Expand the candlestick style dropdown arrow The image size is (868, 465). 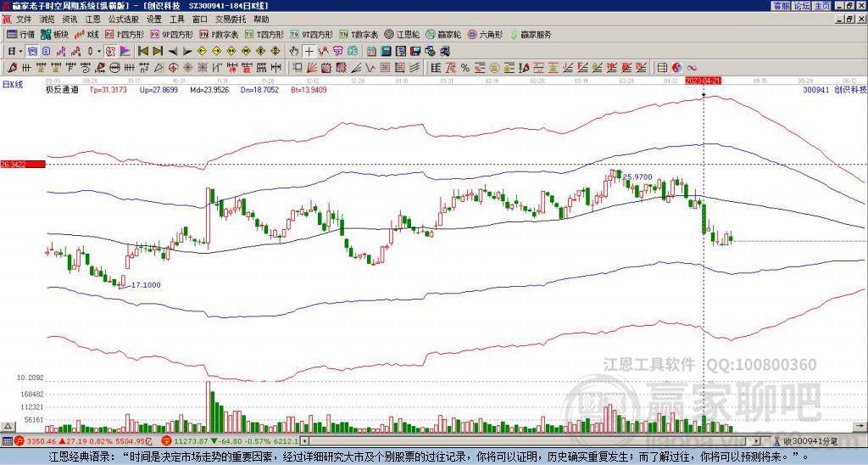coord(99,52)
